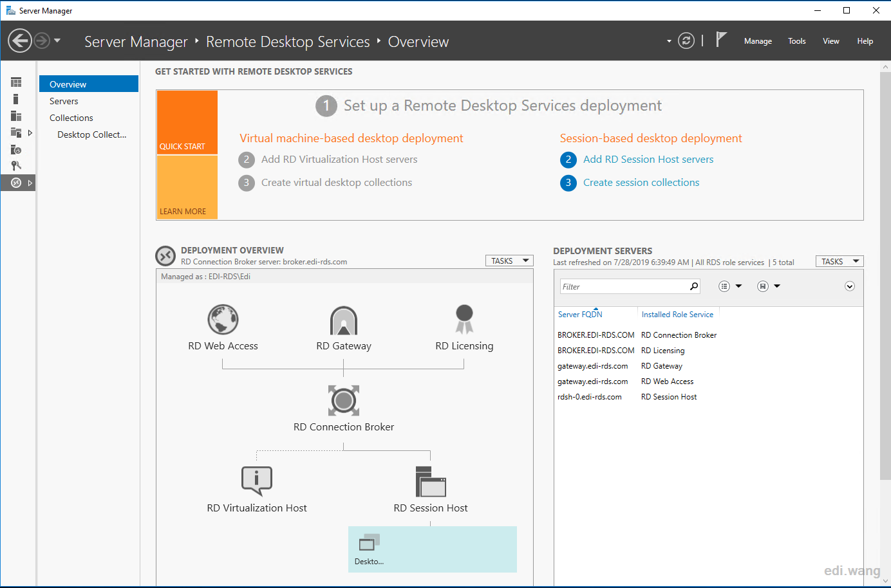Screen dimensions: 891x588
Task: Select Overview in the navigation pane
Action: coord(89,84)
